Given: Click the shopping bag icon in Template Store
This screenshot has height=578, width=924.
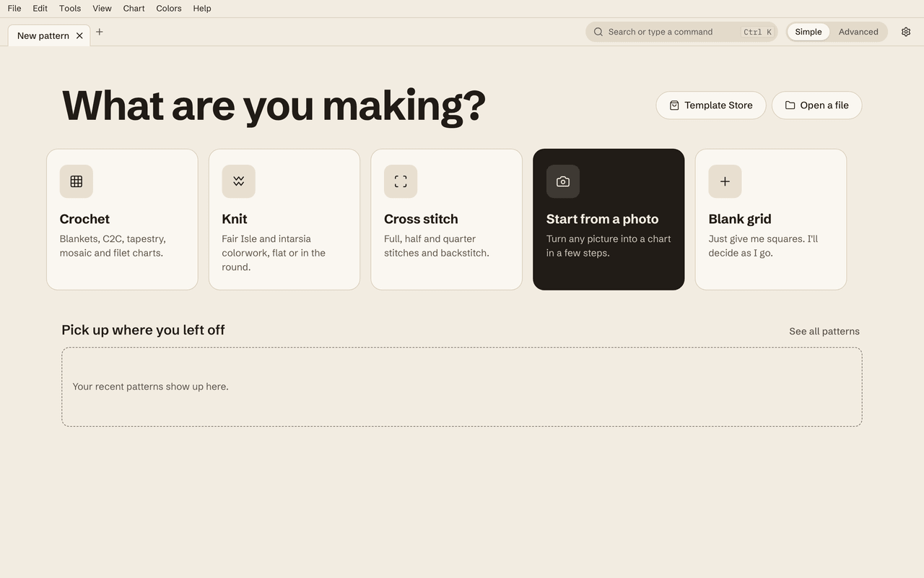Looking at the screenshot, I should tap(674, 105).
